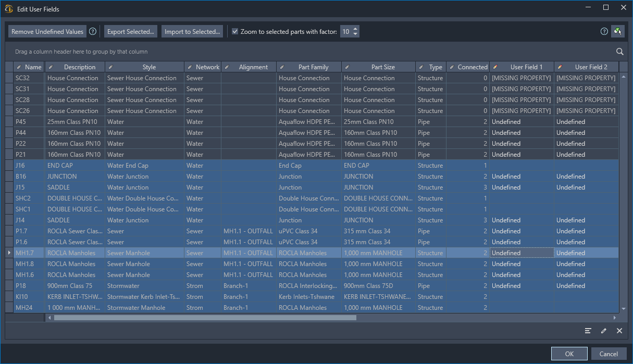This screenshot has width=633, height=364.
Task: Click the pencil icon in the Name header
Action: [19, 67]
